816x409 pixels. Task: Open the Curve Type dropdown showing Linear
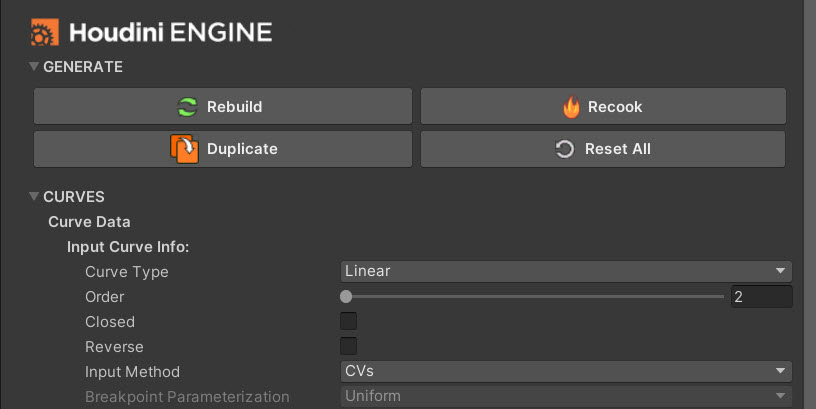566,271
